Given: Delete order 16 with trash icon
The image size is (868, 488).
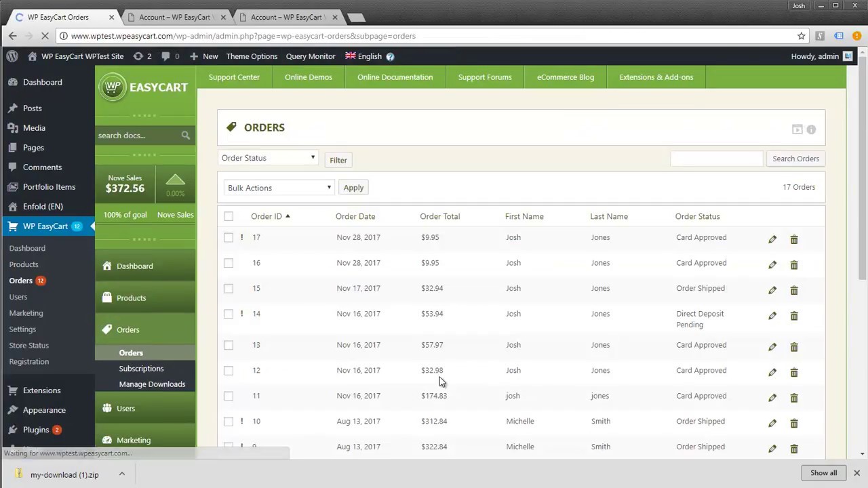Looking at the screenshot, I should point(794,264).
